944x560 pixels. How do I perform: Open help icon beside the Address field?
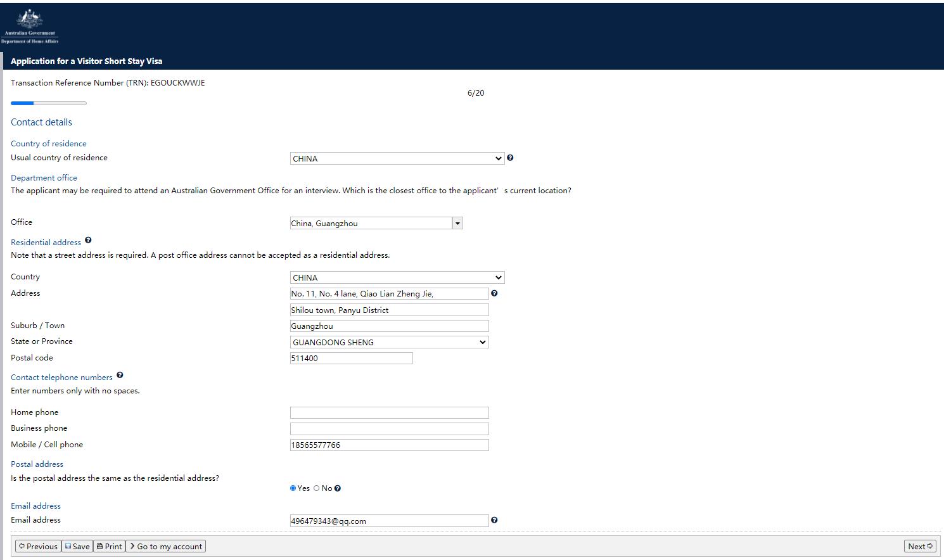point(494,293)
